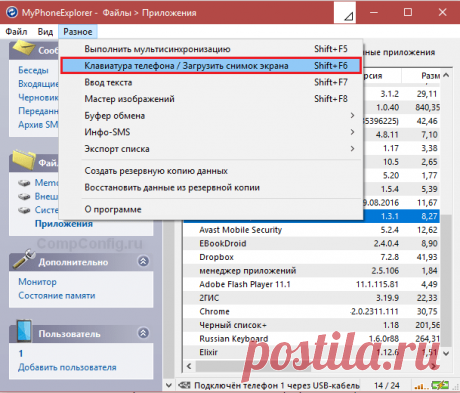Click the external storage drive icon
The width and height of the screenshot is (460, 393).
point(24,197)
